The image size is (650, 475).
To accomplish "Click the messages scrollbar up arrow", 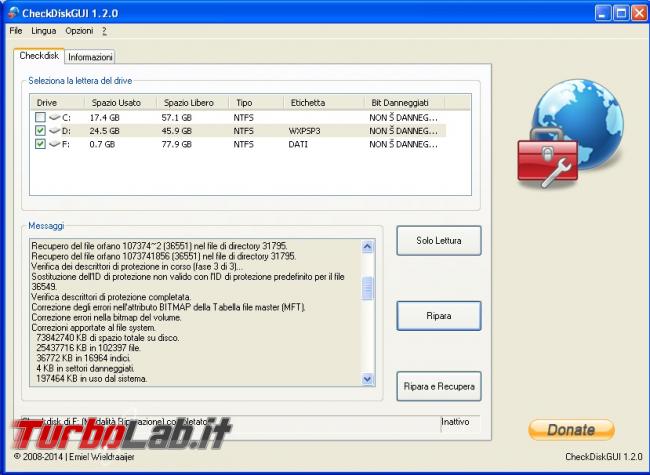I will point(367,247).
